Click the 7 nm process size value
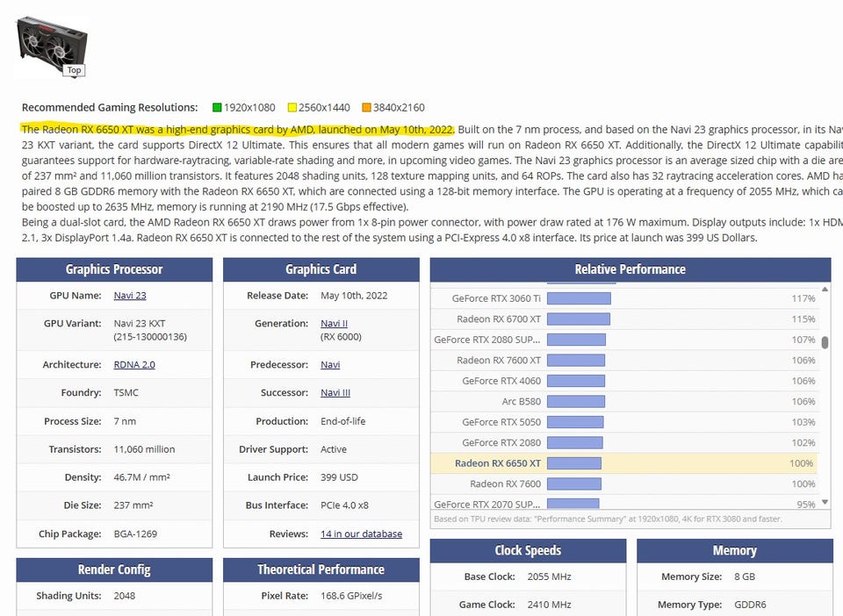The width and height of the screenshot is (843, 616). pyautogui.click(x=125, y=421)
